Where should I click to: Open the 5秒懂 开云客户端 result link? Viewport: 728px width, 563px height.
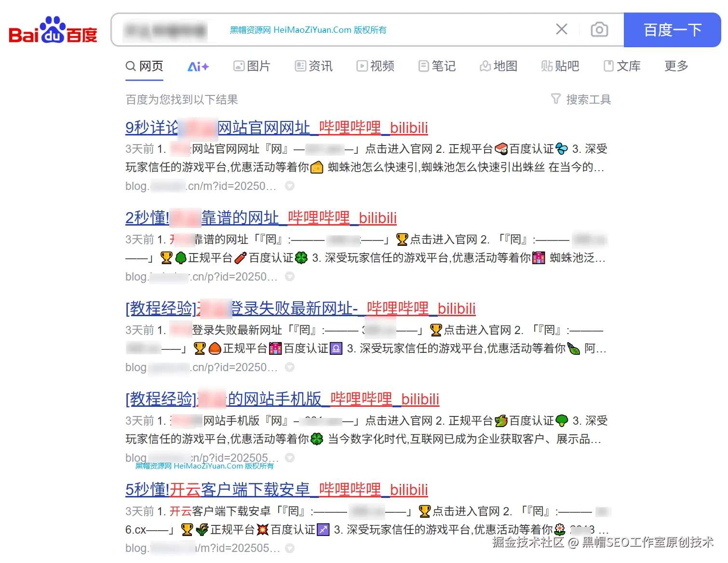click(276, 490)
